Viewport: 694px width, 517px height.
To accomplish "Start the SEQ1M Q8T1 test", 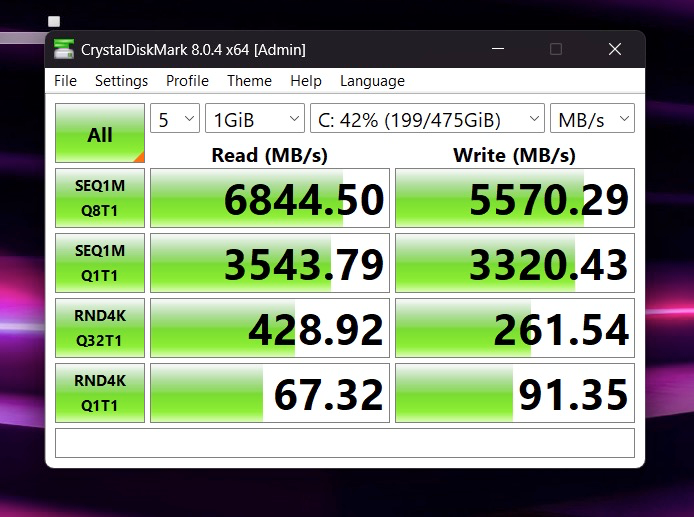I will pos(100,198).
